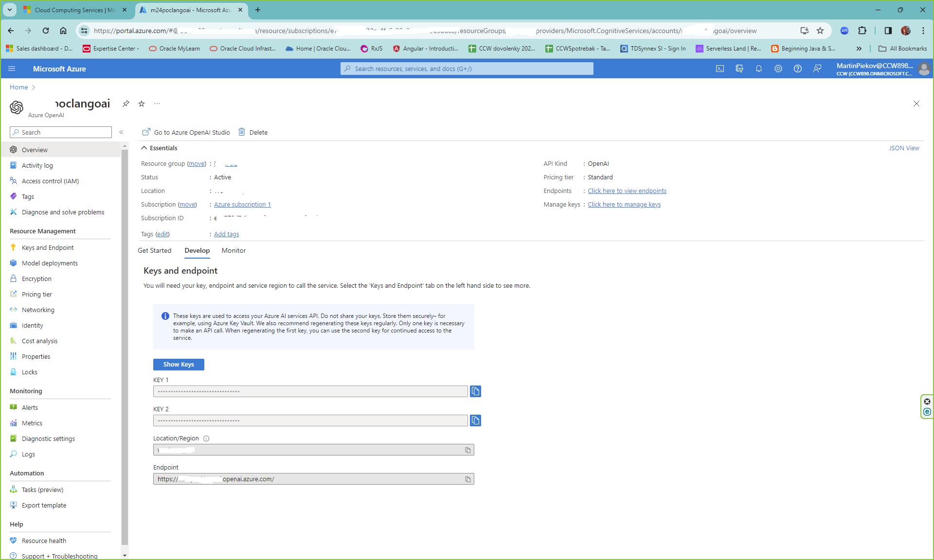Open Locks in sidebar
This screenshot has height=560, width=934.
point(29,372)
